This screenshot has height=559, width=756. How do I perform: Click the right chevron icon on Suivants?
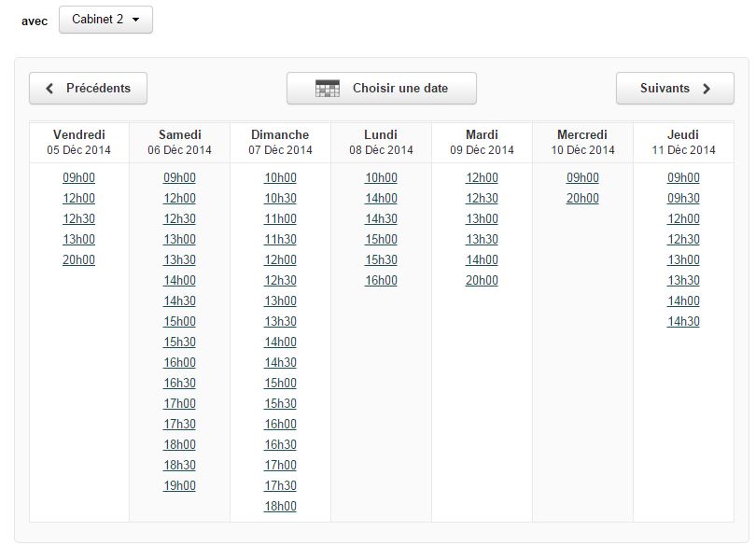click(707, 88)
